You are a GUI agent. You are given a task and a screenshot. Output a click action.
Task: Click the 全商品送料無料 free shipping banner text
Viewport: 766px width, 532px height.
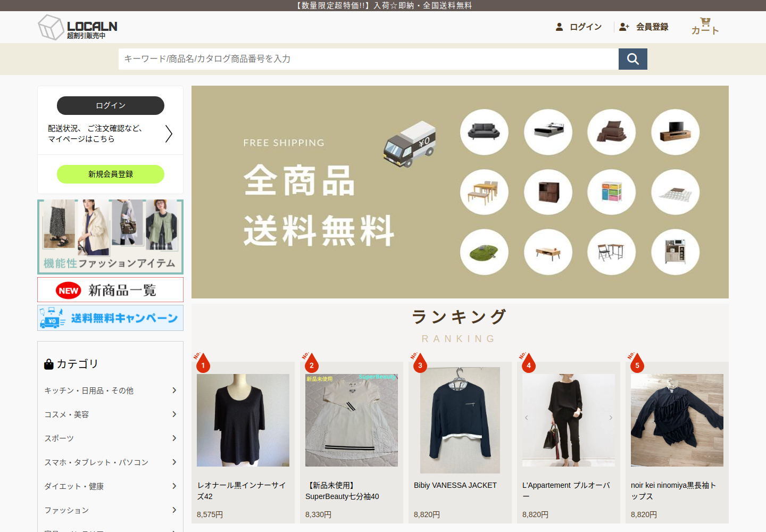pos(319,205)
